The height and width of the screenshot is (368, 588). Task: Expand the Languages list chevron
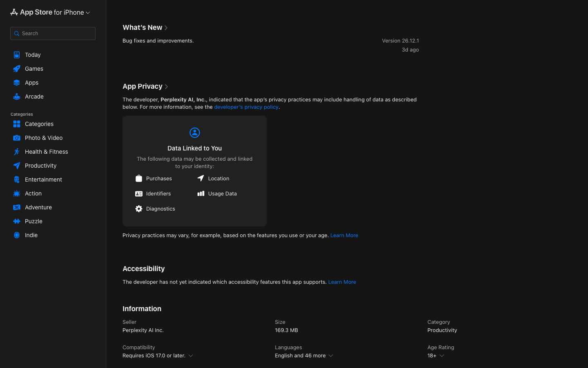(331, 356)
